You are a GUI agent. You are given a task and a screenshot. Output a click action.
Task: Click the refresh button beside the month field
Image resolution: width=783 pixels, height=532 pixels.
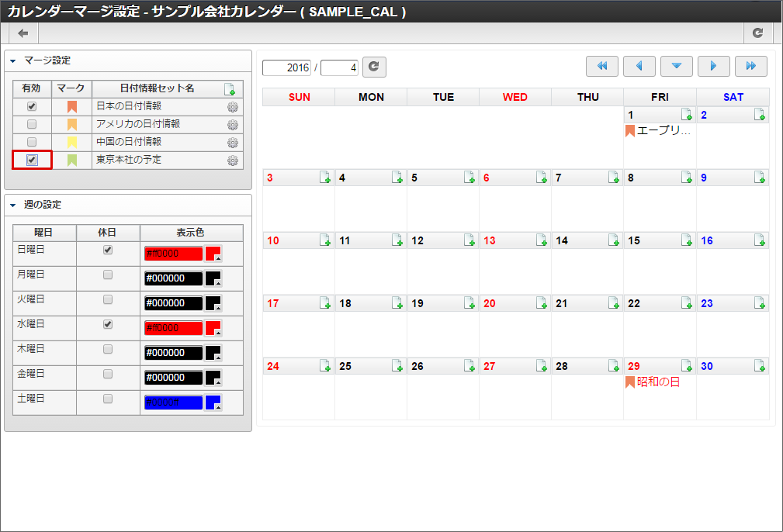tap(374, 67)
